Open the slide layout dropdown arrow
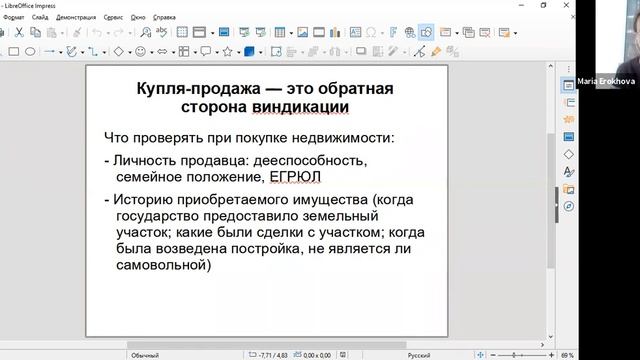 [x=516, y=33]
